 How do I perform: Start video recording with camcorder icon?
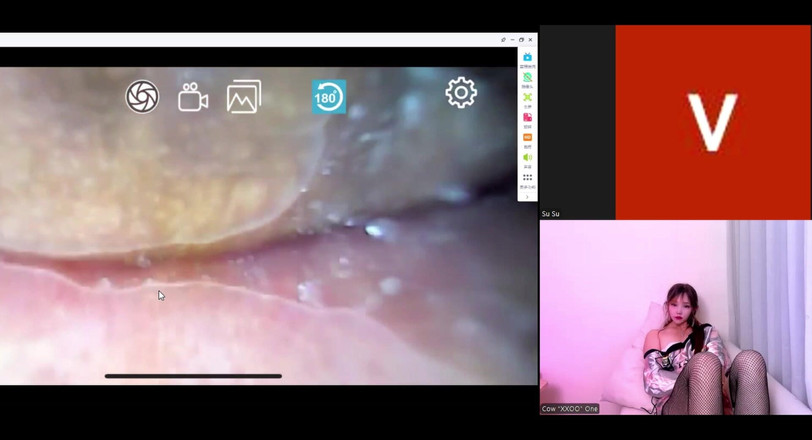point(193,97)
